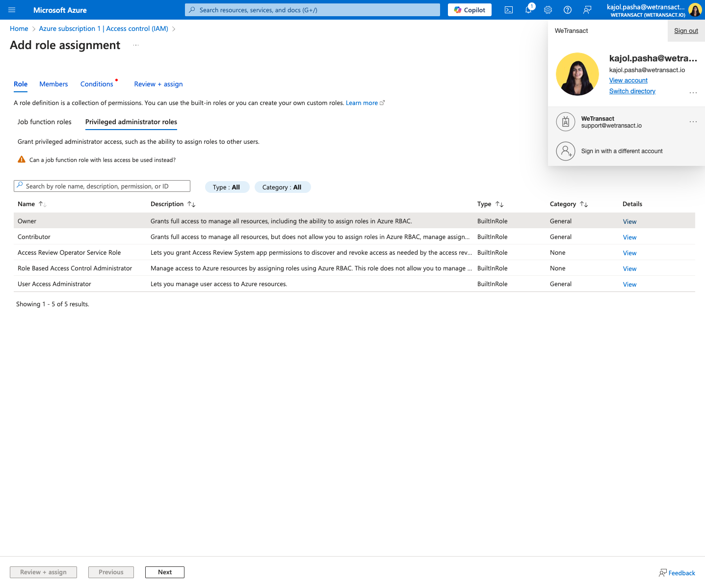
Task: Select the Role Based Access Control Administrator row
Action: tap(354, 268)
